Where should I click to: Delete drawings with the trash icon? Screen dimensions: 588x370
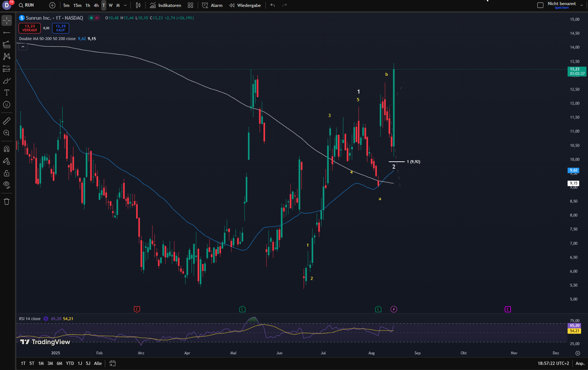point(7,202)
